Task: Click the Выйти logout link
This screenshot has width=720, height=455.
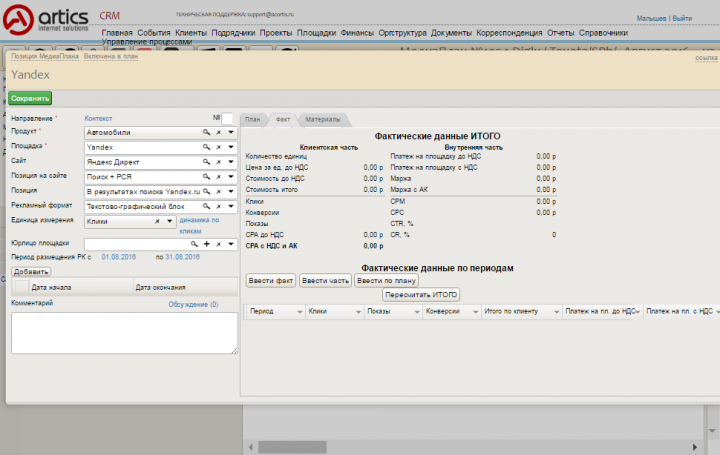Action: tap(682, 18)
